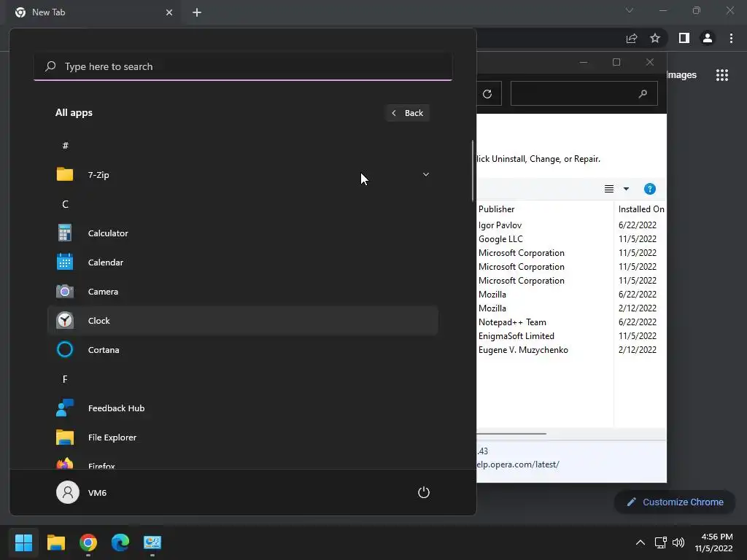The height and width of the screenshot is (560, 747).
Task: Close the New Tab tab
Action: pos(169,12)
